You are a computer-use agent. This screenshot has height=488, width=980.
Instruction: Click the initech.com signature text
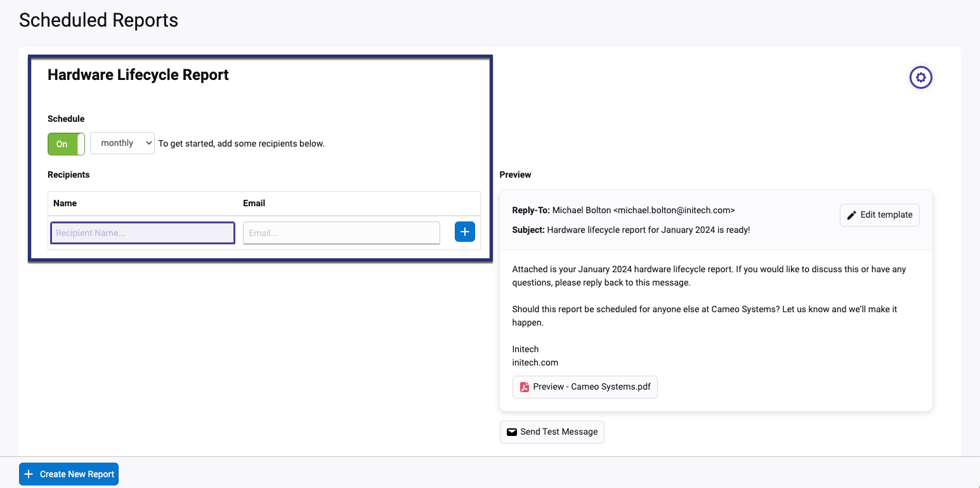coord(535,362)
